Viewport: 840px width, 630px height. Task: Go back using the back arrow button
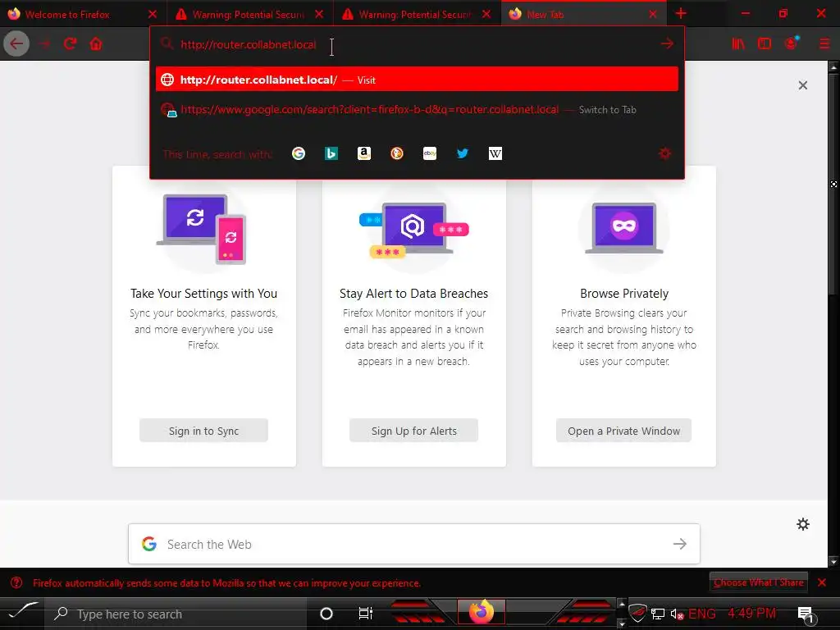[16, 44]
